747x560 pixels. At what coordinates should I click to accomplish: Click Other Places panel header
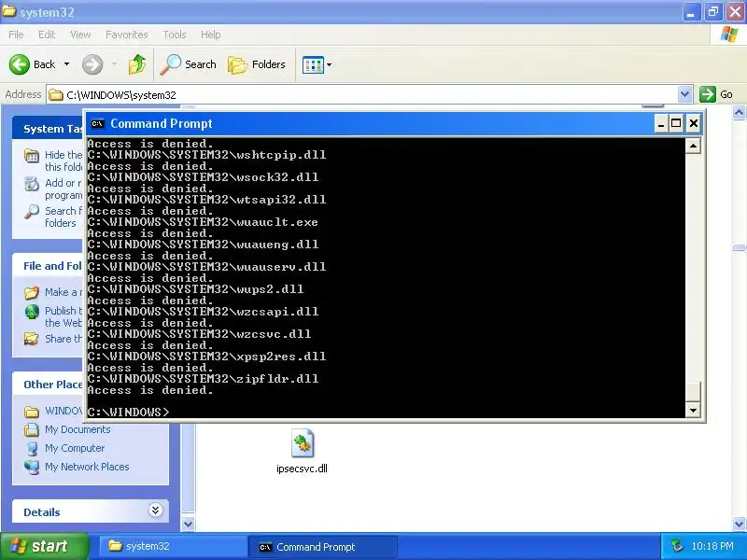(48, 384)
